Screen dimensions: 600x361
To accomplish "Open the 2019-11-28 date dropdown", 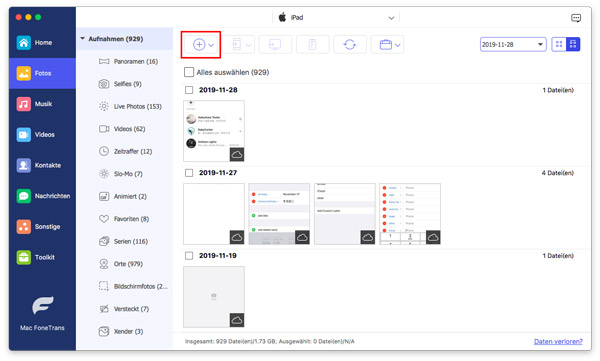I will point(513,44).
